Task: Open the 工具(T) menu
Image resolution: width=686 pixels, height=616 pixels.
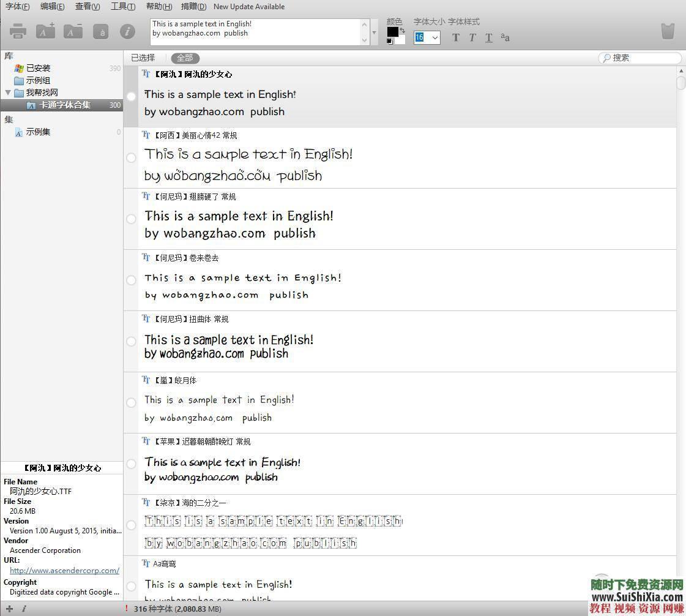Action: [123, 7]
